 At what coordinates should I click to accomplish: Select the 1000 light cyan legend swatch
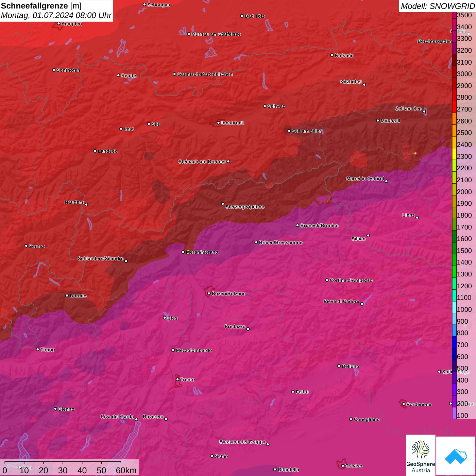pyautogui.click(x=454, y=307)
